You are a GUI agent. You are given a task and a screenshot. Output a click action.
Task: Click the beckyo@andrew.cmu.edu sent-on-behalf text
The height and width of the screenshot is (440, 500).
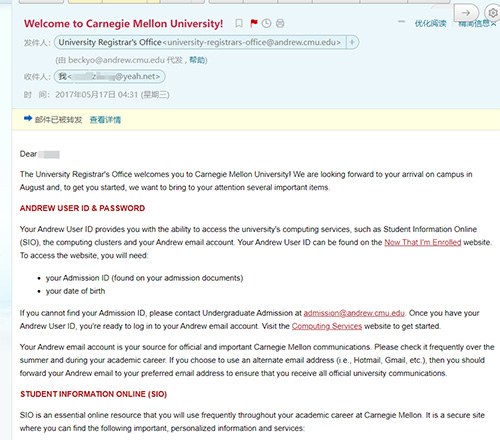(x=116, y=60)
